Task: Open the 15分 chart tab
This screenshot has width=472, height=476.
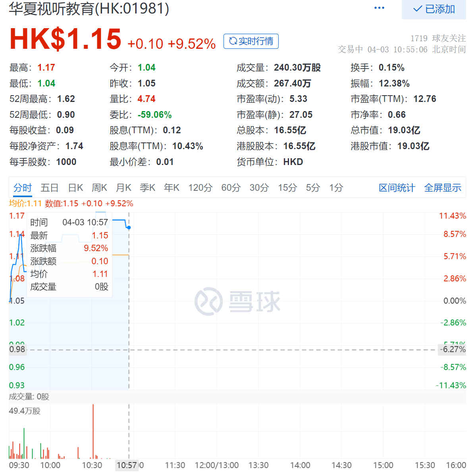Action: pyautogui.click(x=287, y=188)
